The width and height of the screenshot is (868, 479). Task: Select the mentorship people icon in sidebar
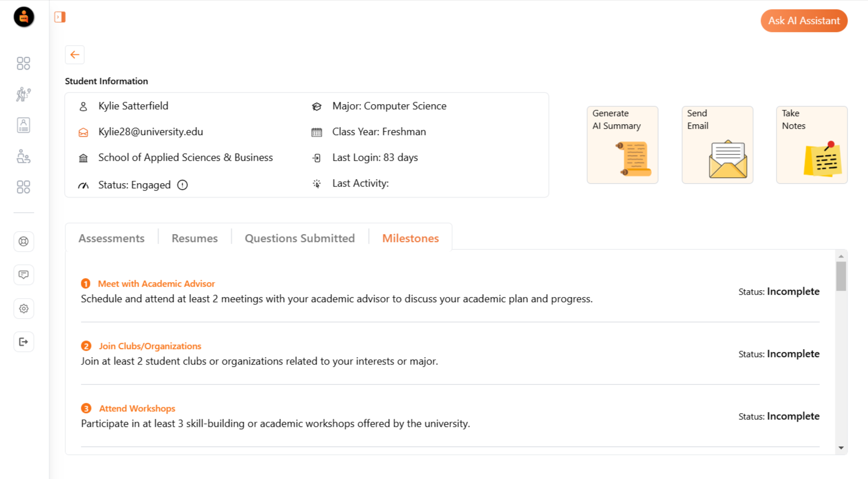pos(23,156)
